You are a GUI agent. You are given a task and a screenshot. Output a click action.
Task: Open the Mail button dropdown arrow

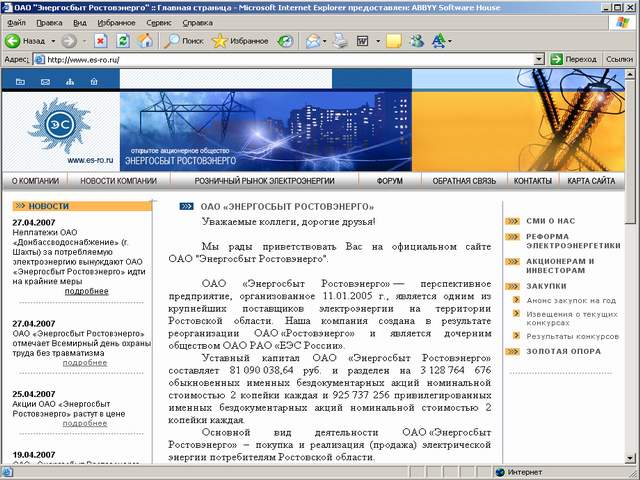pyautogui.click(x=324, y=41)
